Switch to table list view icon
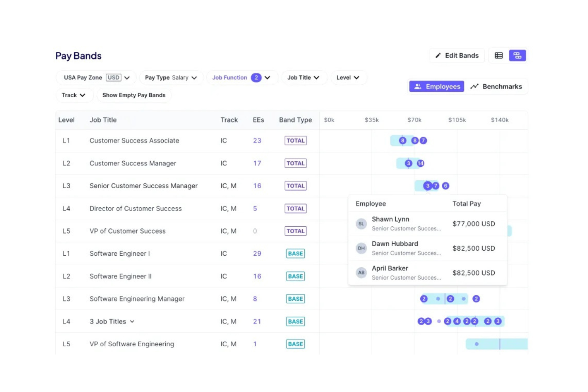Screen dimensions: 588x392 [499, 56]
